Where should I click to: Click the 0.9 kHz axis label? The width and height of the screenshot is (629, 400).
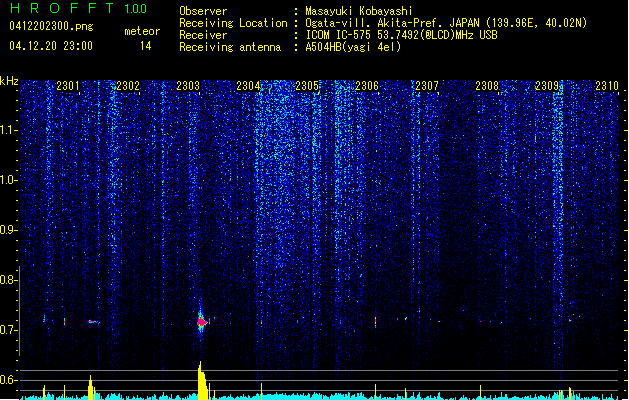pyautogui.click(x=9, y=230)
